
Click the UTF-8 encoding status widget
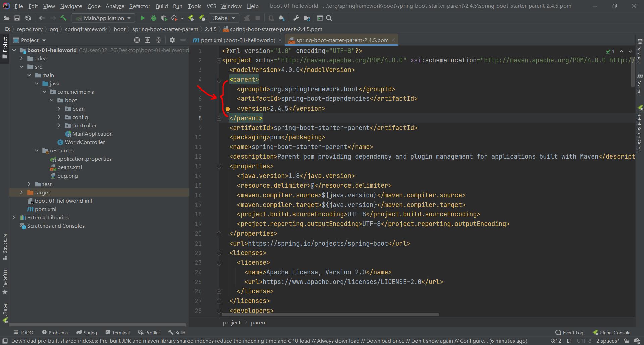(584, 341)
